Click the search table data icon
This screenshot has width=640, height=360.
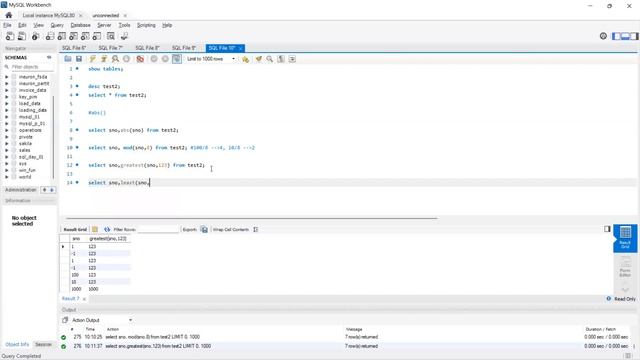111,36
